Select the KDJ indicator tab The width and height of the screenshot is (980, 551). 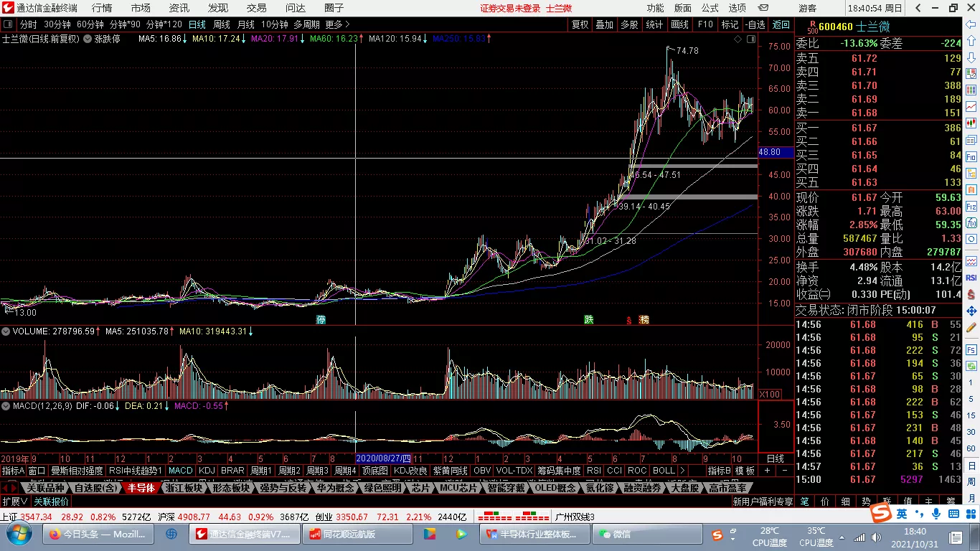(207, 471)
